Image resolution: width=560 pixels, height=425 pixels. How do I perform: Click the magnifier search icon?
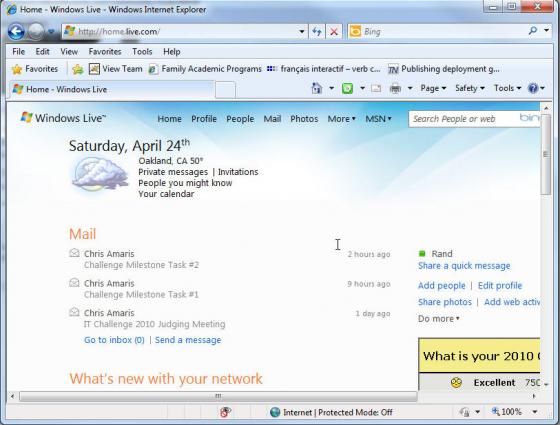[x=532, y=31]
